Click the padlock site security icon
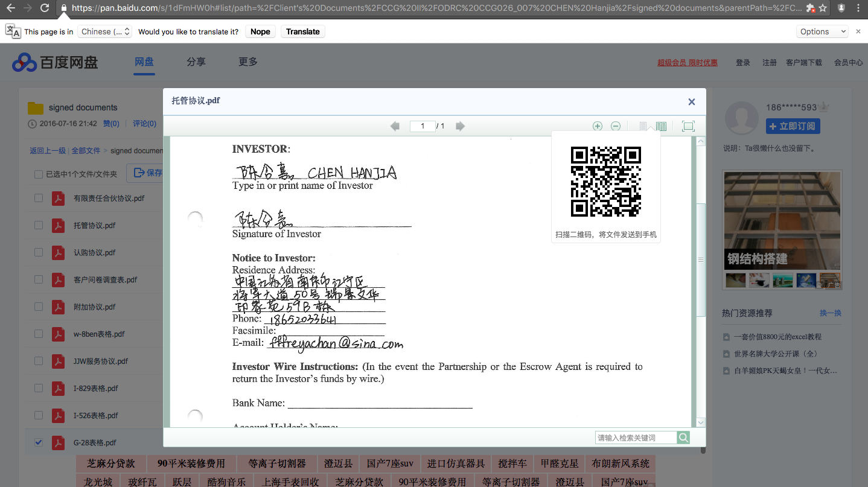This screenshot has width=868, height=487. click(64, 8)
